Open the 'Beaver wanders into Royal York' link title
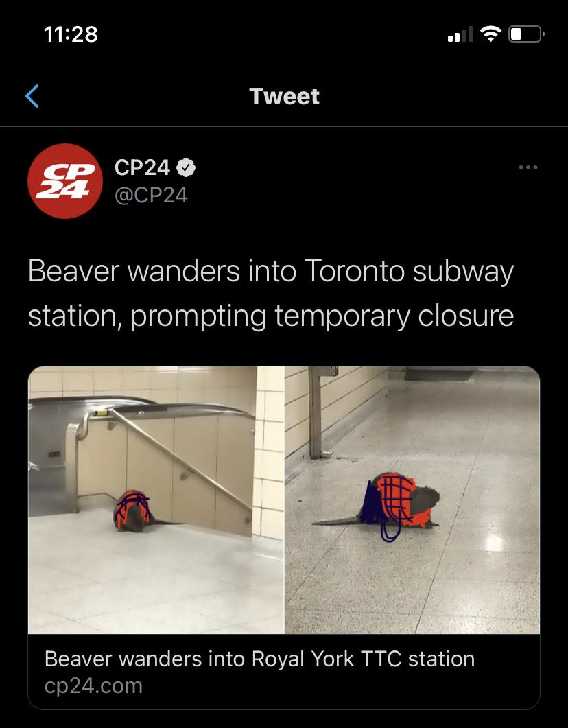 [x=260, y=659]
